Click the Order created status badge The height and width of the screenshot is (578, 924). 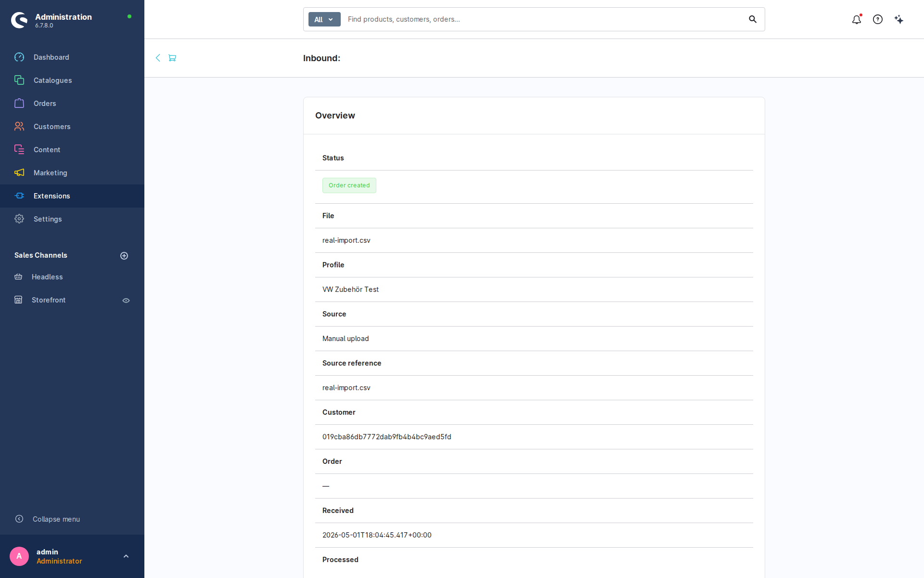pyautogui.click(x=349, y=185)
